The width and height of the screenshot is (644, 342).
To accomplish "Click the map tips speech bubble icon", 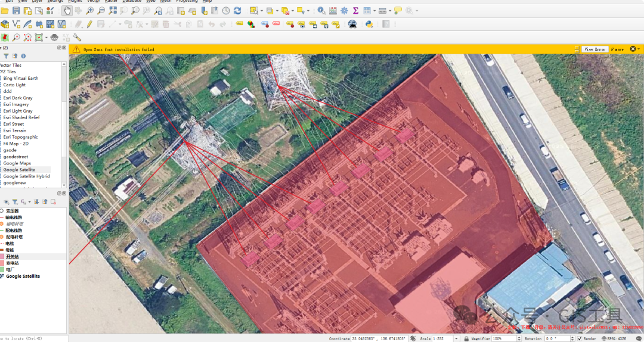I will 398,11.
